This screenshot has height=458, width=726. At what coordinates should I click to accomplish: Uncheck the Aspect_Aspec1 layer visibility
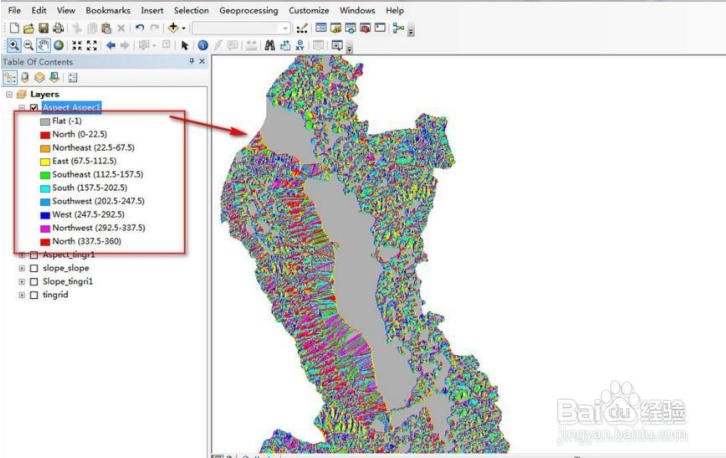(34, 107)
